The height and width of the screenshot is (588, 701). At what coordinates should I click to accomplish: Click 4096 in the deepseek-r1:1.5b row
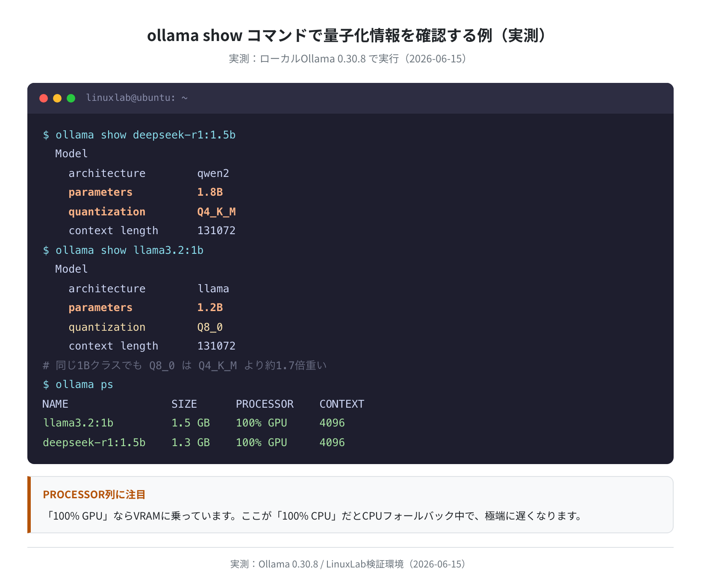coord(332,443)
